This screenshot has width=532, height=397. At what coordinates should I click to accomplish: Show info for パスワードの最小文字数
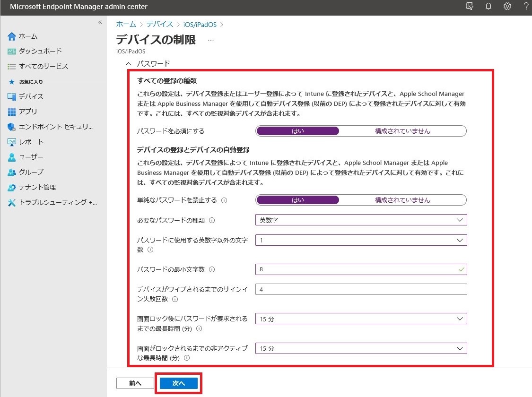click(x=212, y=269)
